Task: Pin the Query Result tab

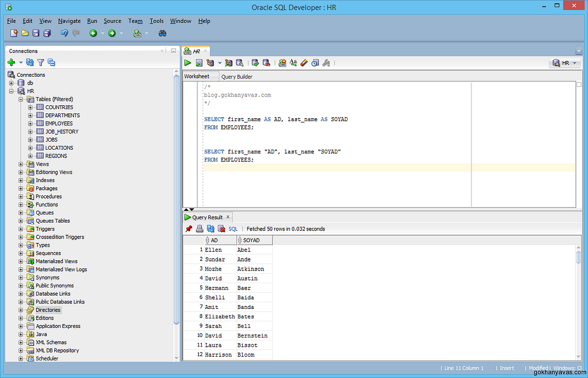Action: pyautogui.click(x=189, y=229)
